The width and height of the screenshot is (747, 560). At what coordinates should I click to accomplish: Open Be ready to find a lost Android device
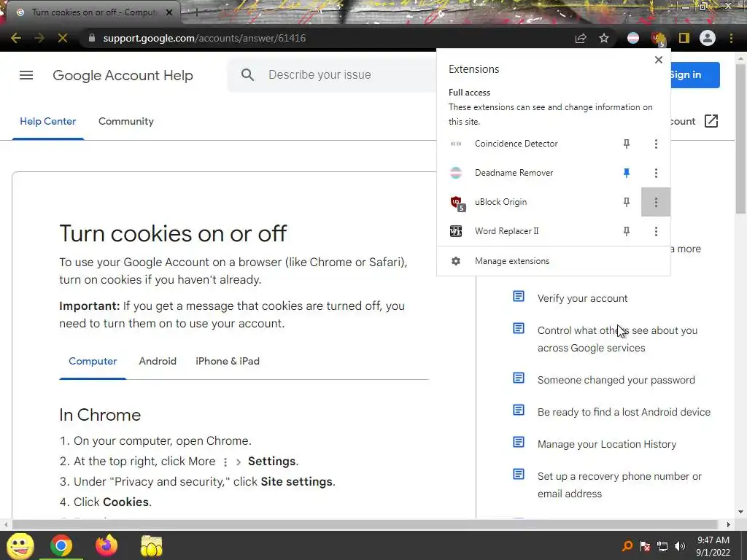point(624,412)
